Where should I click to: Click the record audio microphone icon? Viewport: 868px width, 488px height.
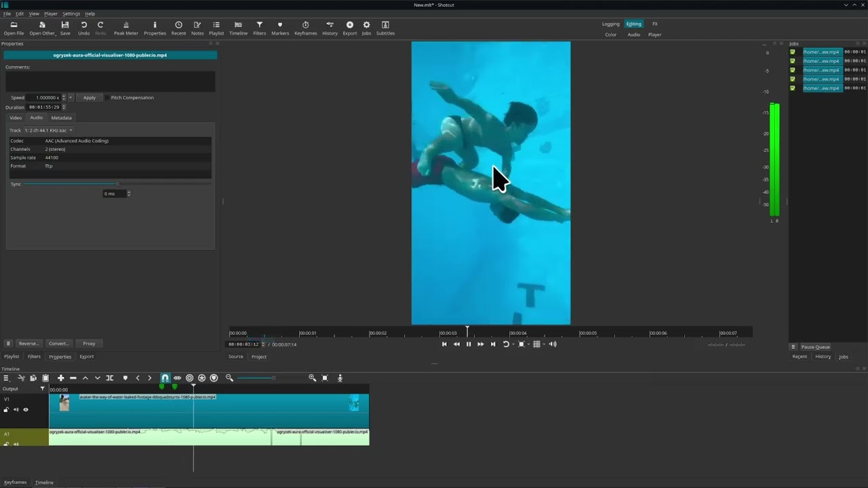pyautogui.click(x=340, y=378)
